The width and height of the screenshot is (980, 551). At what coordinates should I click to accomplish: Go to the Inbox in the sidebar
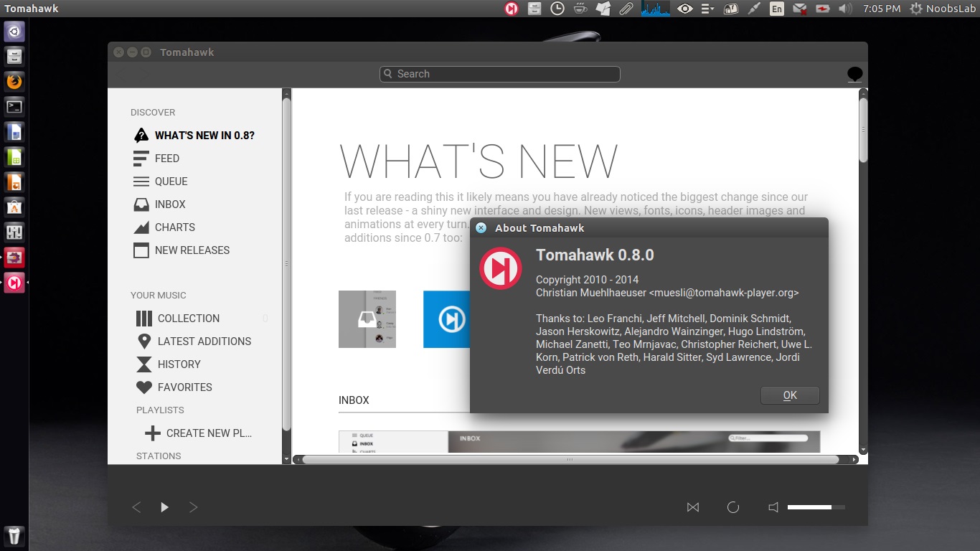coord(159,204)
